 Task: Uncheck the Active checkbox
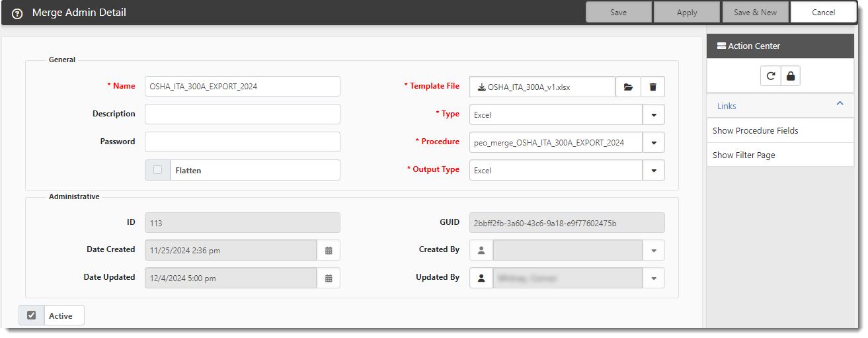tap(31, 316)
